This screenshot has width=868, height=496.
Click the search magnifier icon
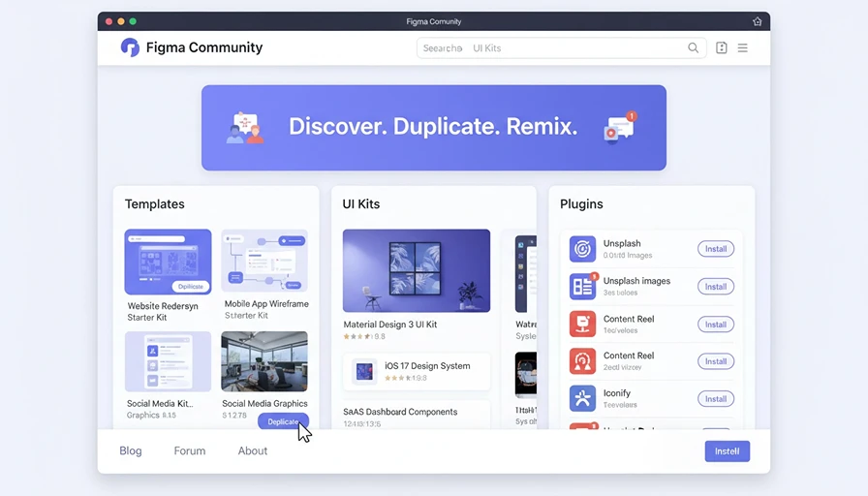point(693,48)
